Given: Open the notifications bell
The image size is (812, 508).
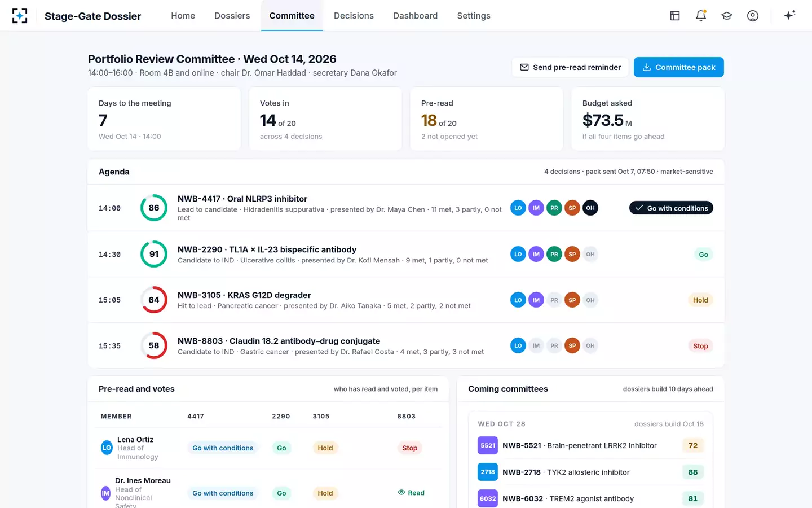Looking at the screenshot, I should [x=701, y=16].
